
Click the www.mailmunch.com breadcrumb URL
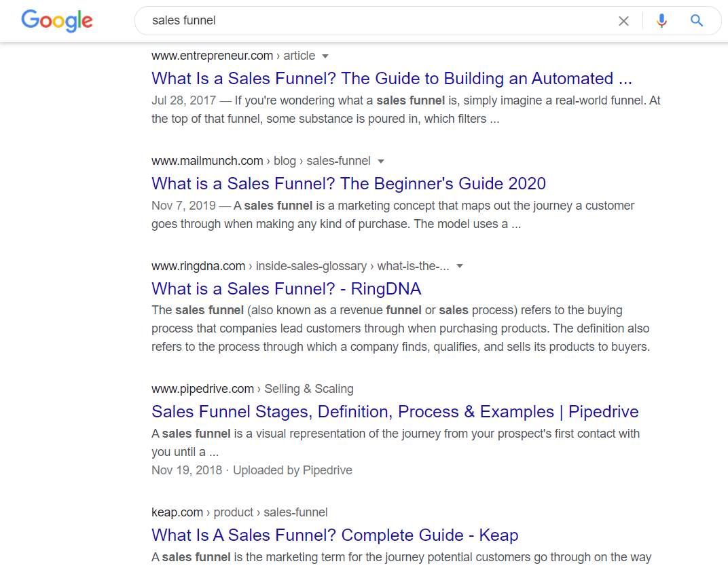261,161
